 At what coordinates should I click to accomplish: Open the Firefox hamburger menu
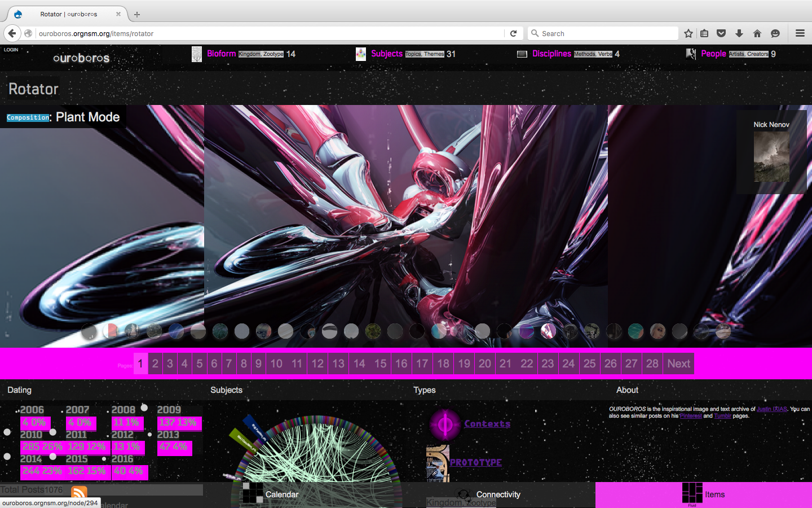click(800, 33)
